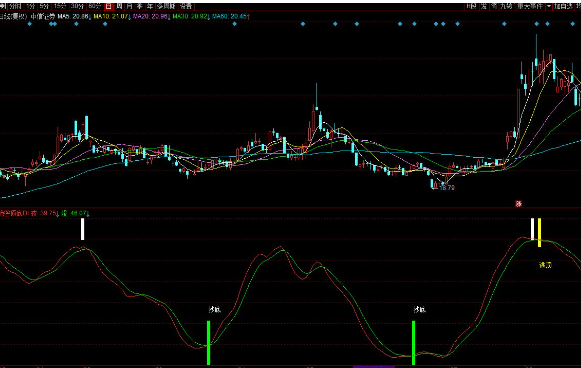Select the 1分 minute period tab
581x368 pixels.
[30, 6]
